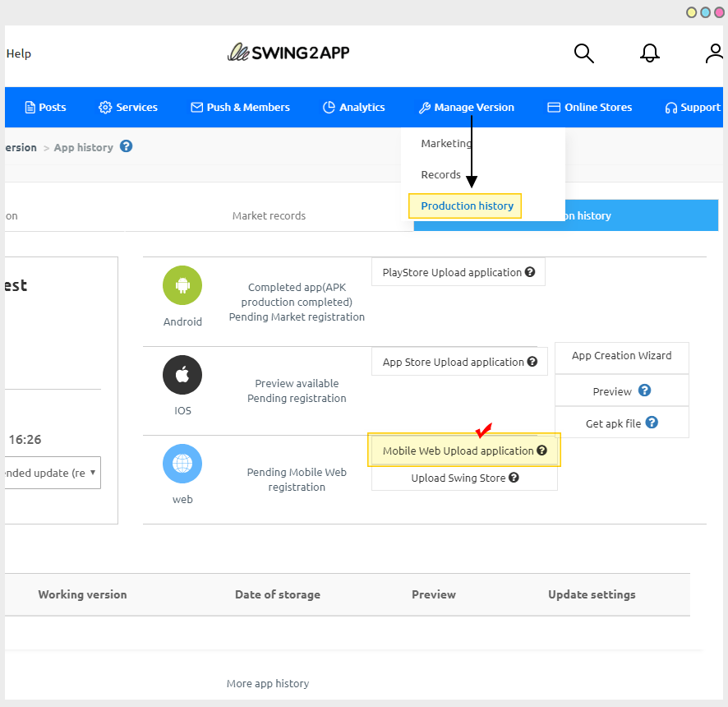This screenshot has height=707, width=728.
Task: Click the Swing2App logo
Action: point(288,53)
